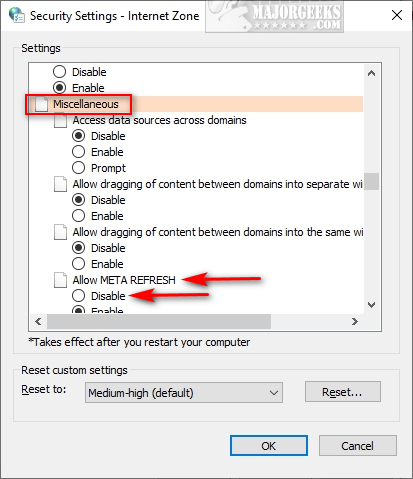Click the scroll right arrow of settings list

click(x=355, y=321)
